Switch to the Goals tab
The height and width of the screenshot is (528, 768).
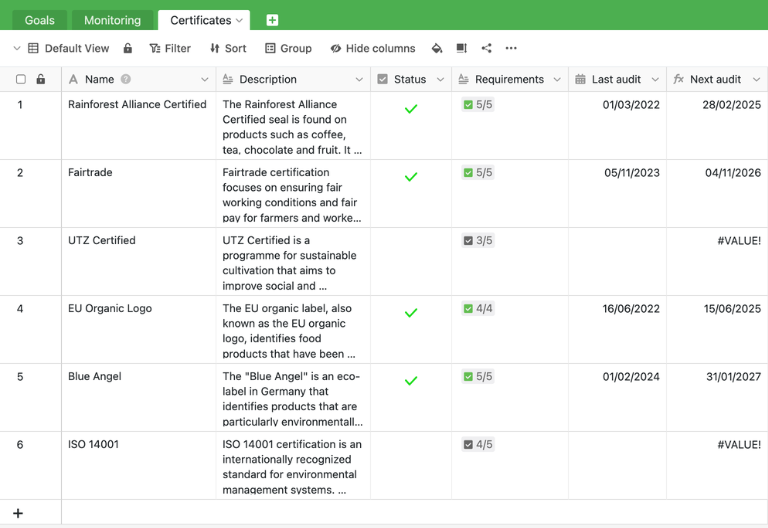(x=40, y=20)
